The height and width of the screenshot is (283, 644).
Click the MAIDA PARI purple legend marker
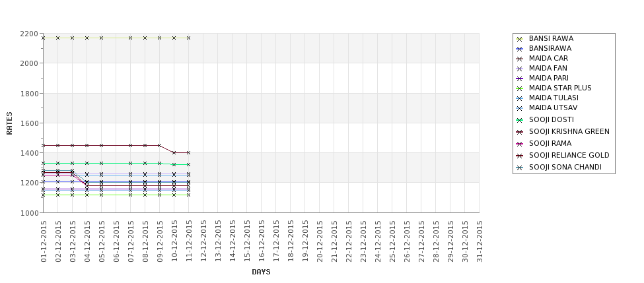pyautogui.click(x=520, y=79)
